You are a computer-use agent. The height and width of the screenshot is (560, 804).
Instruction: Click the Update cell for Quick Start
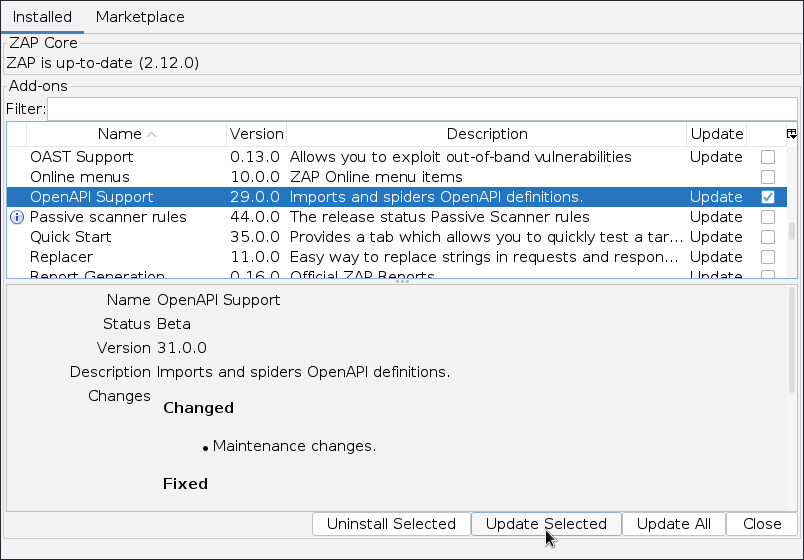coord(716,237)
